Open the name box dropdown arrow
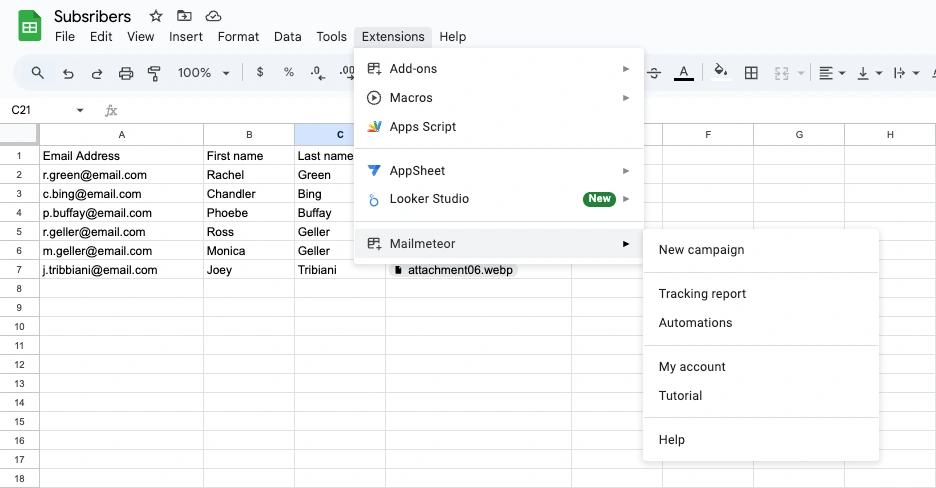The height and width of the screenshot is (488, 936). [x=80, y=110]
